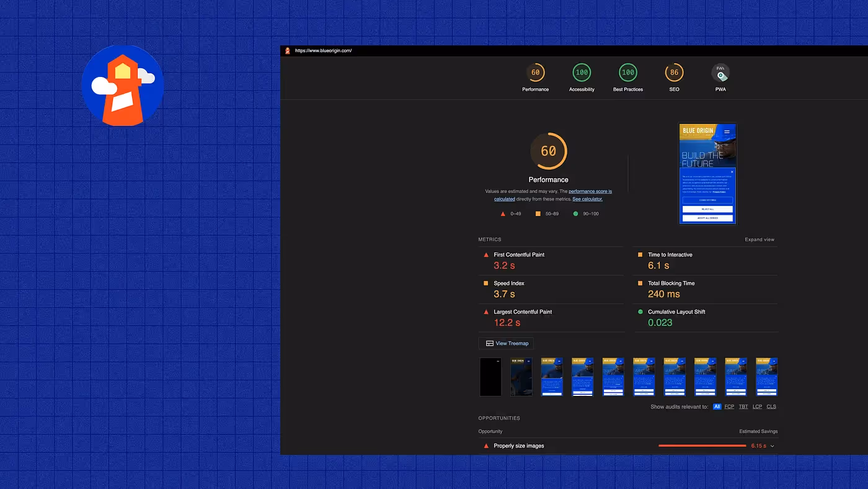The height and width of the screenshot is (489, 868).
Task: Click the red triangle beside Largest Contentful Paint
Action: [486, 312]
